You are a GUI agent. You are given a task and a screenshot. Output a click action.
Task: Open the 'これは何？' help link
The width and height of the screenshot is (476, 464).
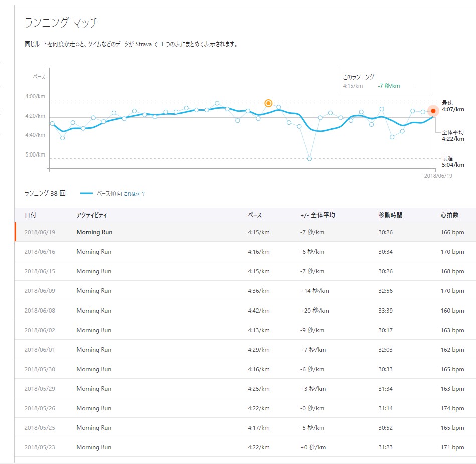pyautogui.click(x=134, y=194)
